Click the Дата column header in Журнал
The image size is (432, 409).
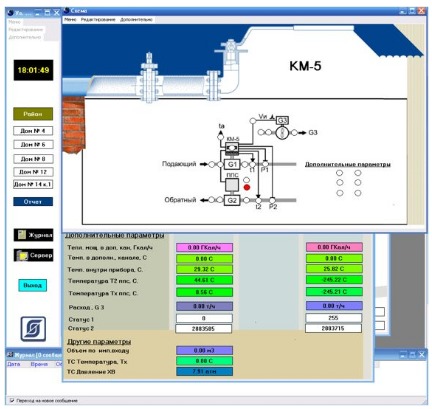[14, 364]
